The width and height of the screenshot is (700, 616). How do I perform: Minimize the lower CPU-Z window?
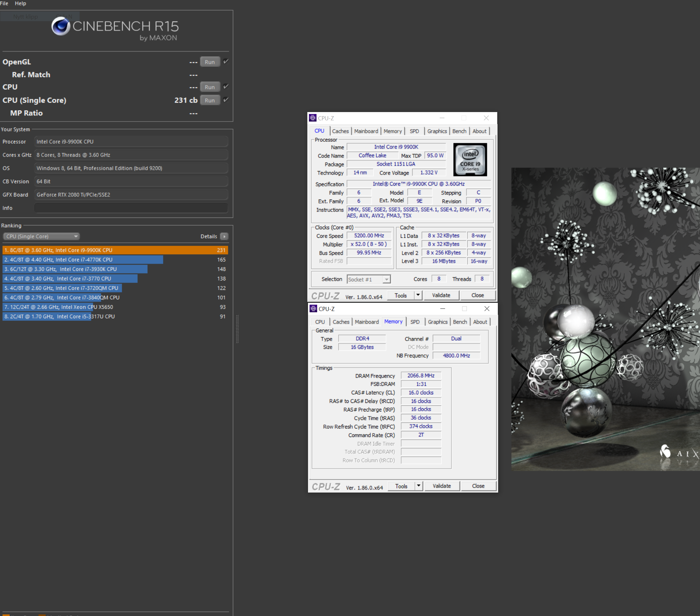[x=443, y=309]
